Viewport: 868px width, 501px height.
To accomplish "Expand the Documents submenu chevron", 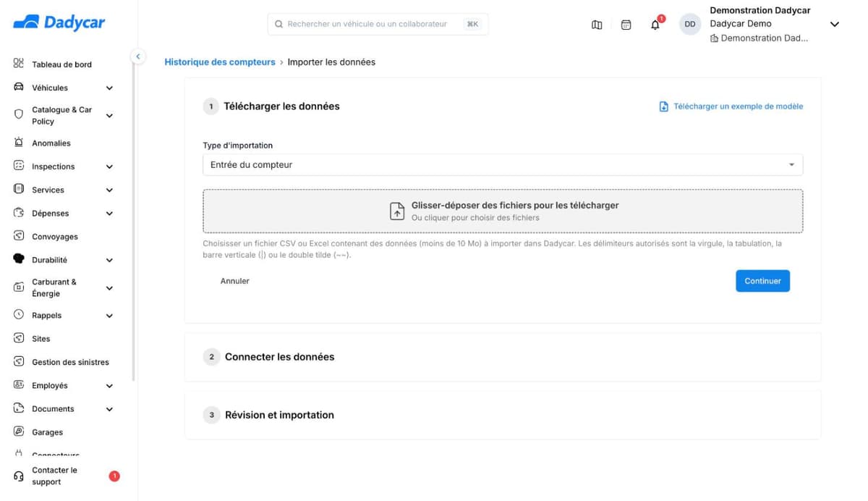I will click(x=109, y=409).
